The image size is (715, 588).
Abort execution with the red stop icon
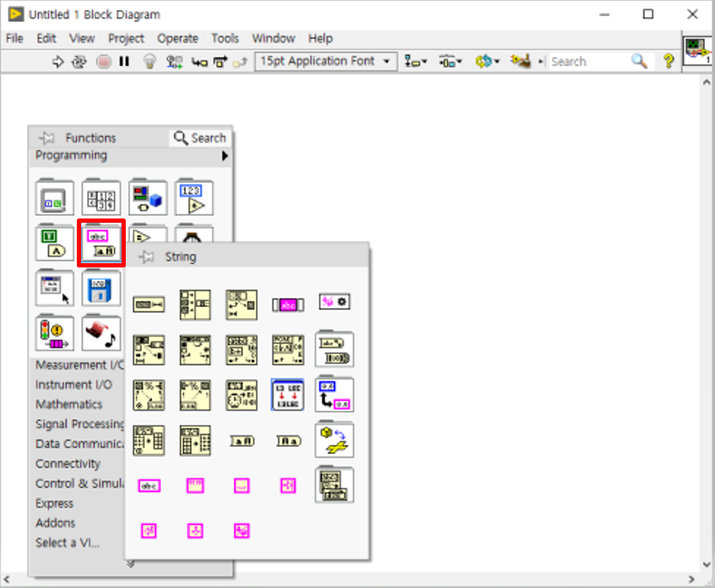pyautogui.click(x=104, y=62)
